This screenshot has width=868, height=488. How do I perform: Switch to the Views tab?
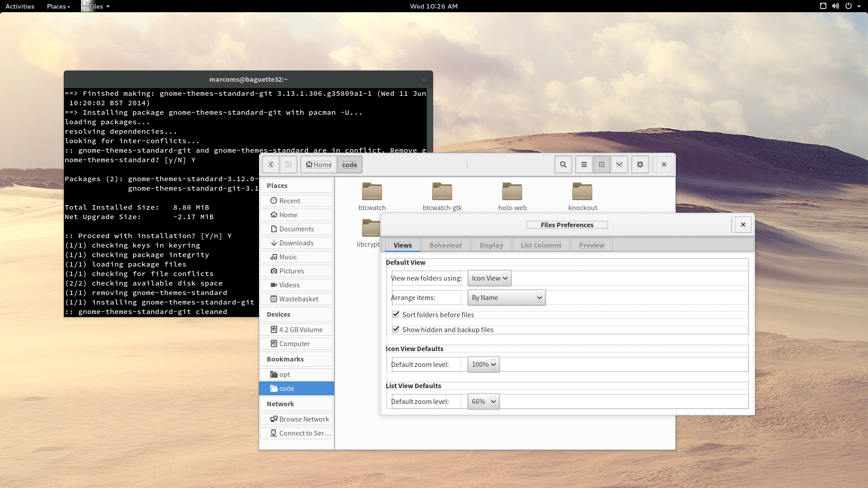[x=402, y=245]
